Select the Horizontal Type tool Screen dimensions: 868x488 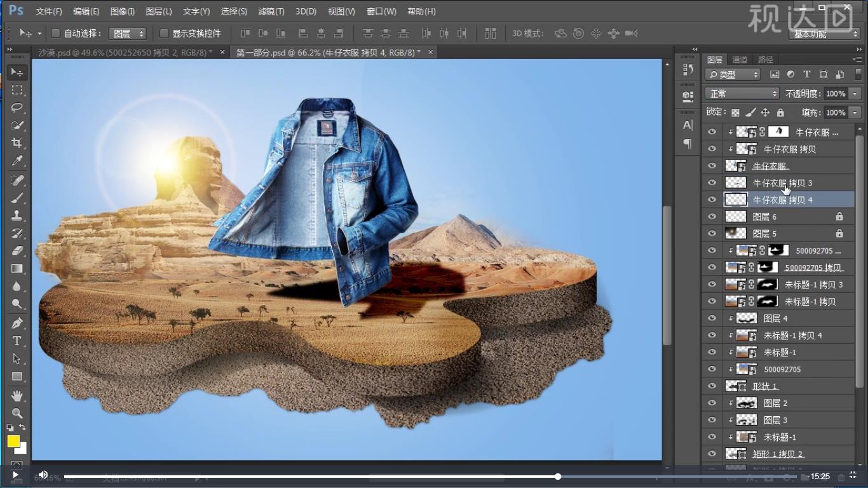[x=17, y=341]
